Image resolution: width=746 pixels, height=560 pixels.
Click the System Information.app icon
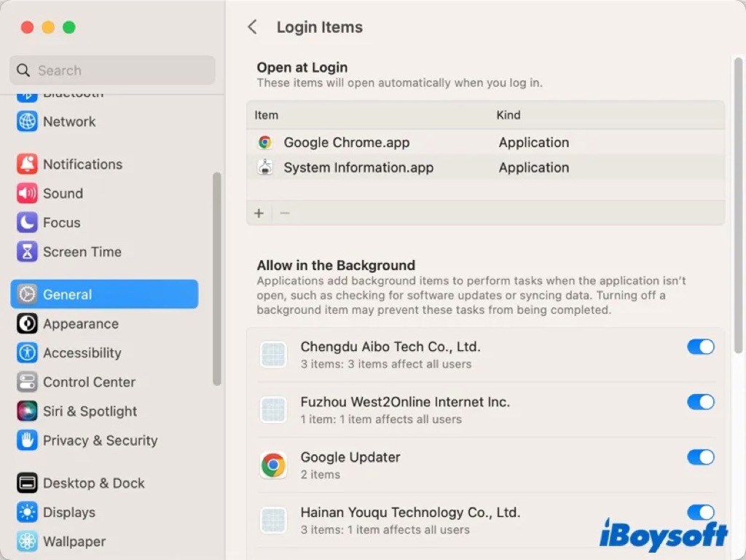click(x=265, y=167)
